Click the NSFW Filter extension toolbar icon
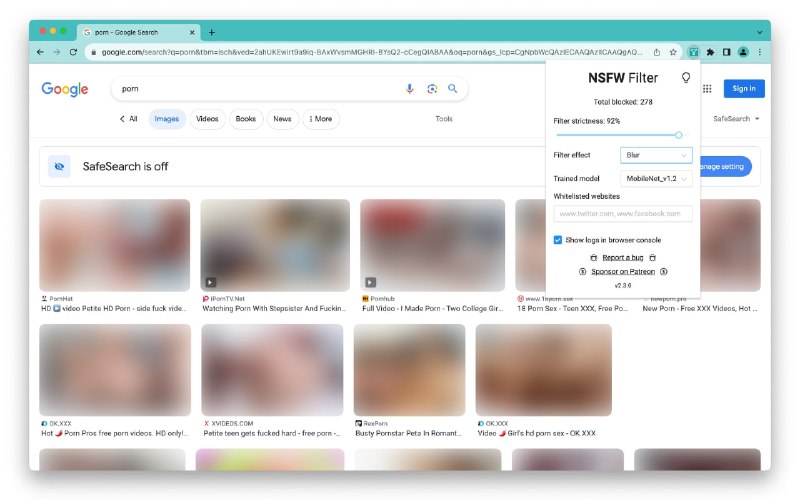800x500 pixels. [x=692, y=52]
